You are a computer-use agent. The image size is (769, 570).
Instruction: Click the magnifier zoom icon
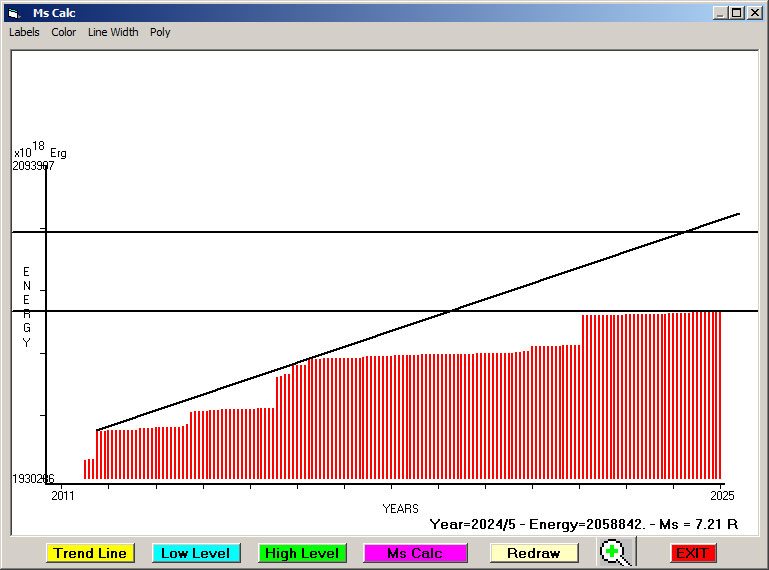(616, 552)
